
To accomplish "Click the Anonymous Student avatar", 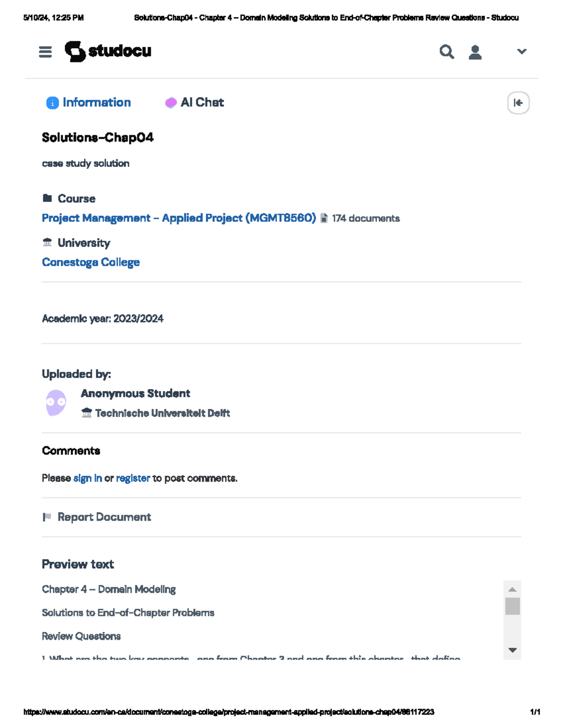I will click(56, 403).
